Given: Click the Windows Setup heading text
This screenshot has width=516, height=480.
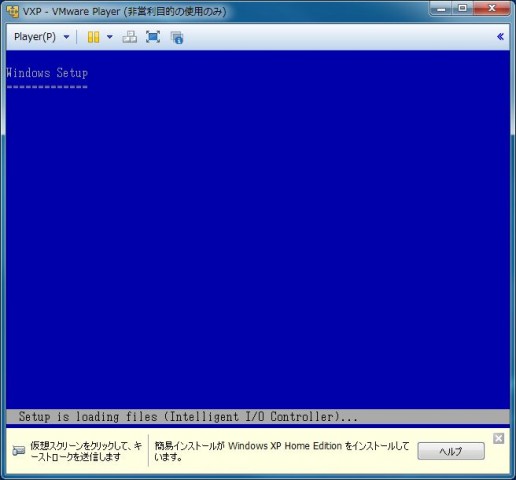Looking at the screenshot, I should pos(47,73).
